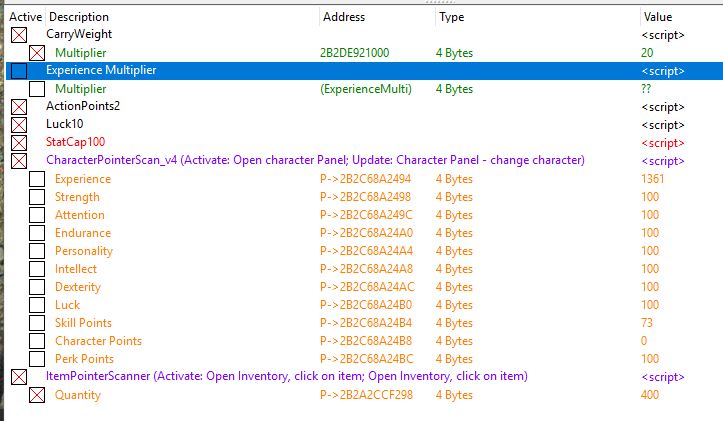Uncheck the Quantity freeze checkbox

[x=37, y=395]
